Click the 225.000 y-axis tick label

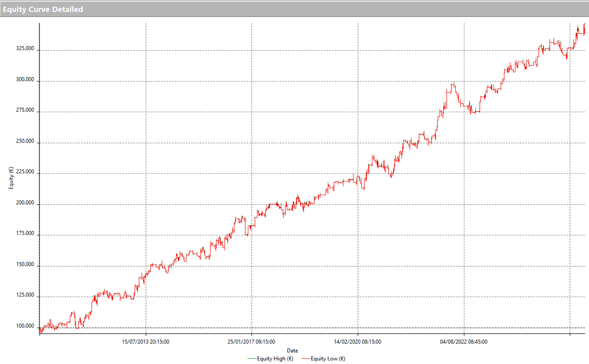pyautogui.click(x=25, y=172)
